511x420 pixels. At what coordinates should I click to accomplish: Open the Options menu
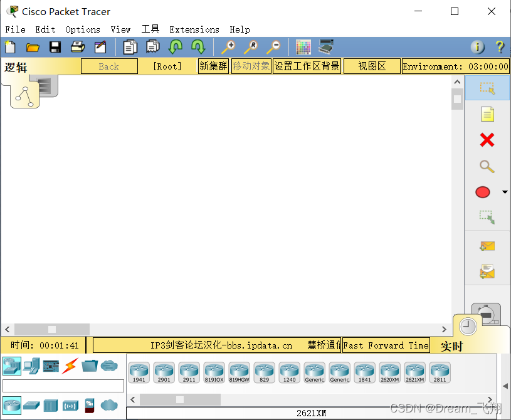click(83, 29)
